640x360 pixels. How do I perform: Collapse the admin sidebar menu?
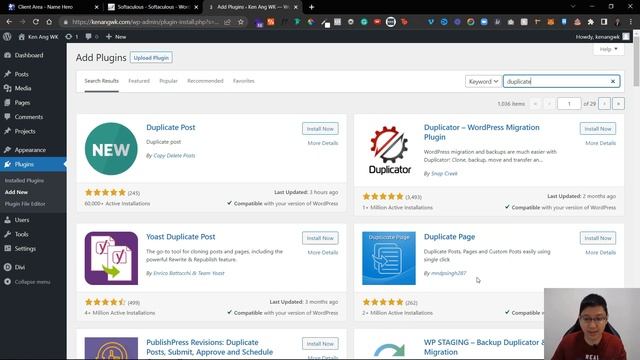(27, 282)
